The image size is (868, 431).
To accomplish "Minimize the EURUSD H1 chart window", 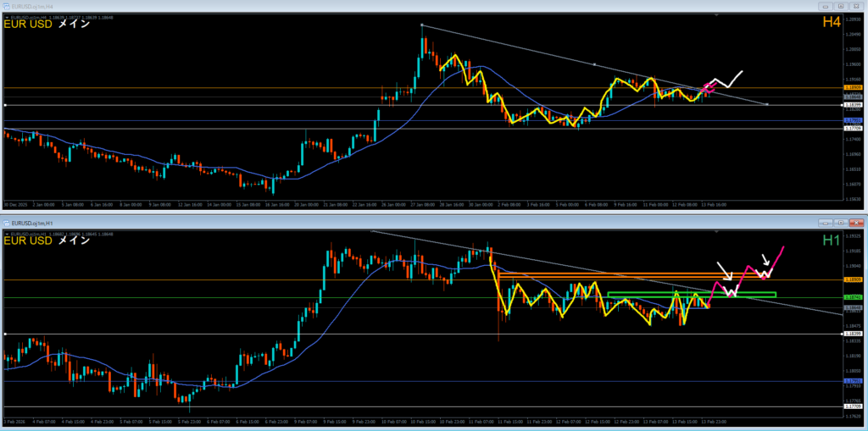I will point(826,223).
